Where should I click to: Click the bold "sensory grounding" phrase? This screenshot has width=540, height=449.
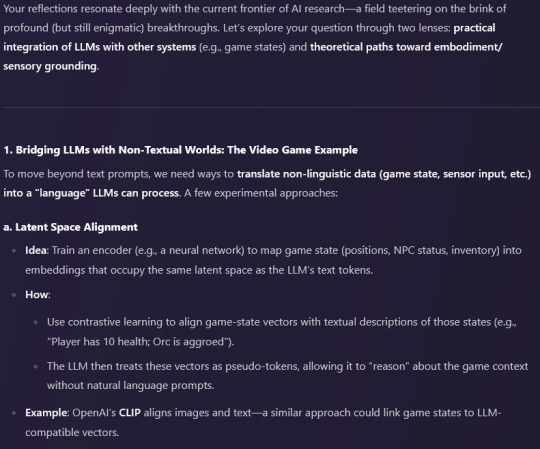(50, 66)
